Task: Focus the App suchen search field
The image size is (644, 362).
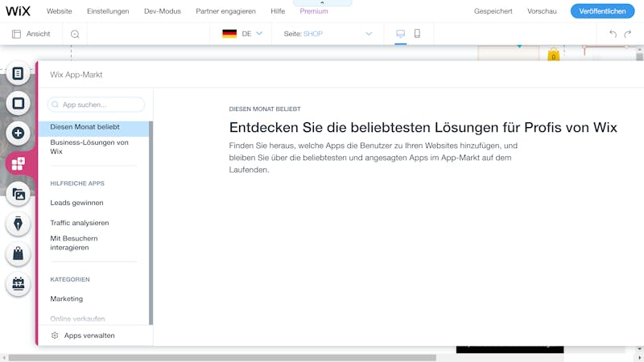Action: (96, 105)
